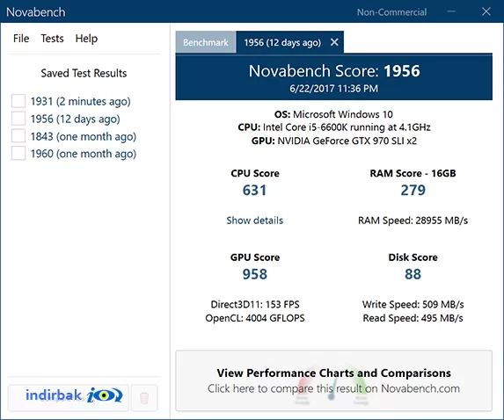Viewport: 504px width, 420px height.
Task: Tick the 1843 (one month ago) checkbox
Action: point(18,135)
